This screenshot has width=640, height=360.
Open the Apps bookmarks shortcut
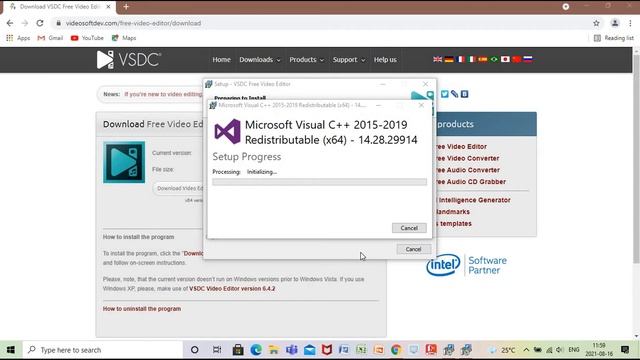coord(18,38)
